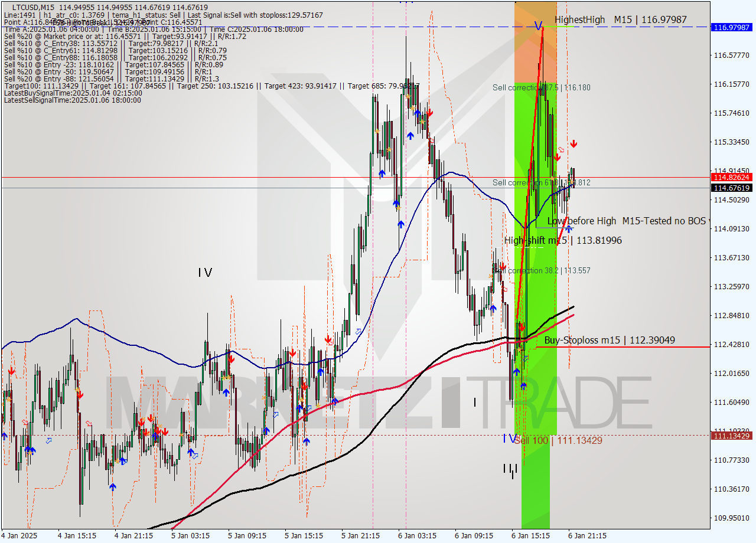Click the 4 Jan 15:15 time axis label

click(x=77, y=536)
